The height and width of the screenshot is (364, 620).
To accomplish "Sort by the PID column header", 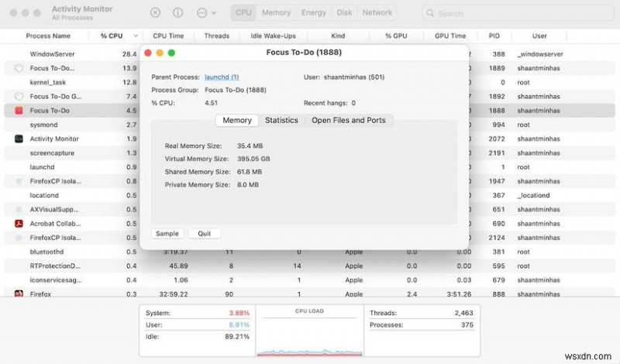I will (x=494, y=36).
